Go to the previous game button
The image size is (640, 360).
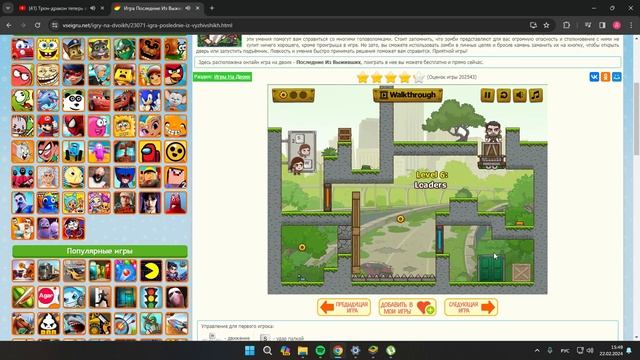[344, 307]
